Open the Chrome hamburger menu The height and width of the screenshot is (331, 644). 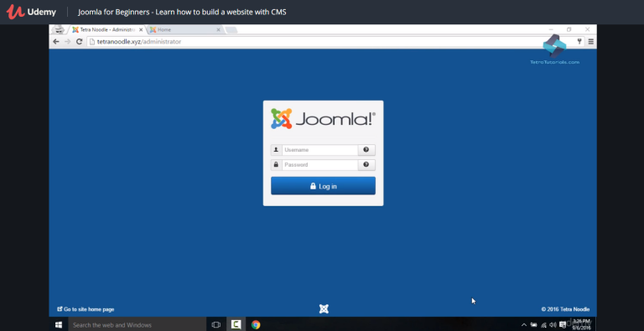click(590, 41)
